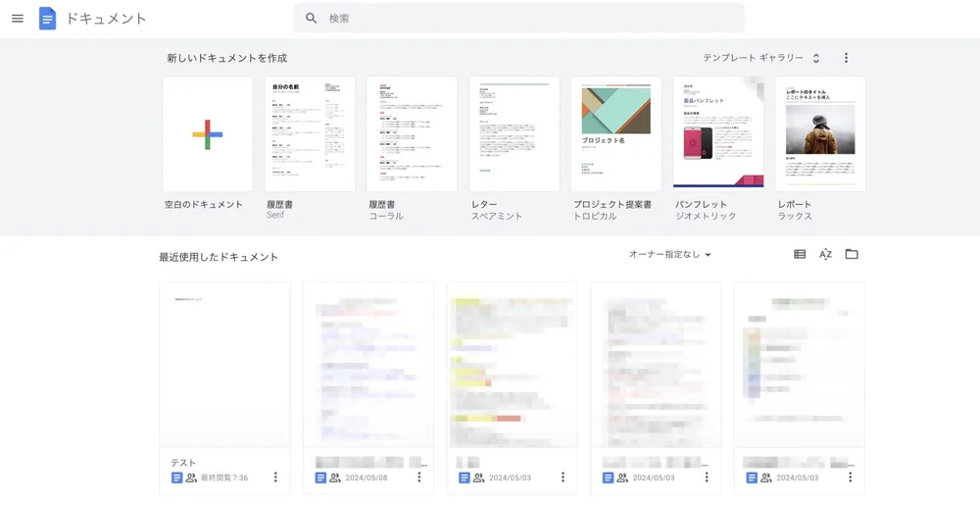The image size is (980, 505).
Task: Open the file picker folder icon
Action: tap(852, 254)
